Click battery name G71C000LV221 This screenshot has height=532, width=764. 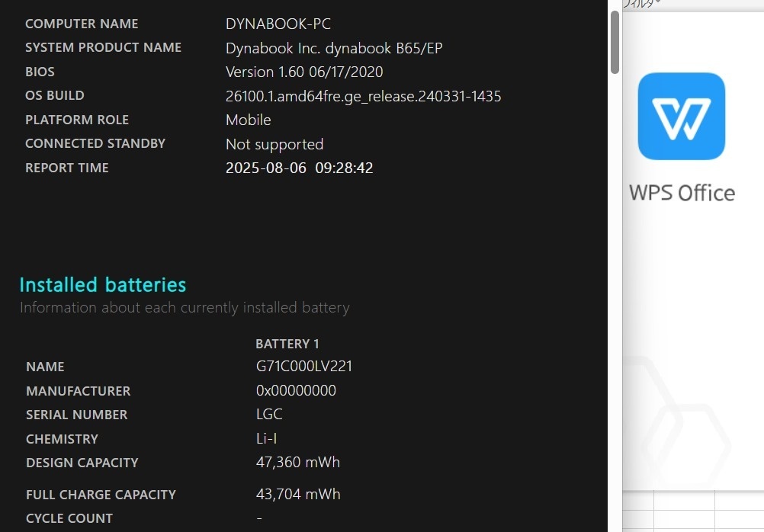point(304,367)
